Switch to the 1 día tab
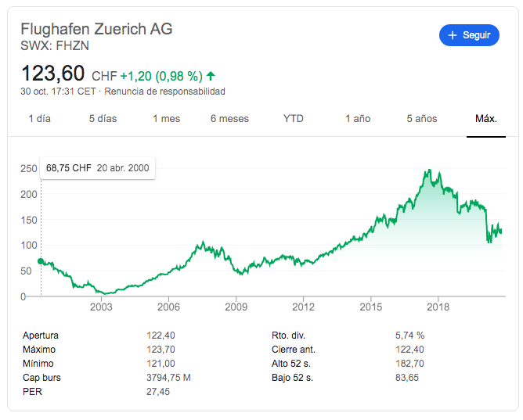 coord(40,119)
